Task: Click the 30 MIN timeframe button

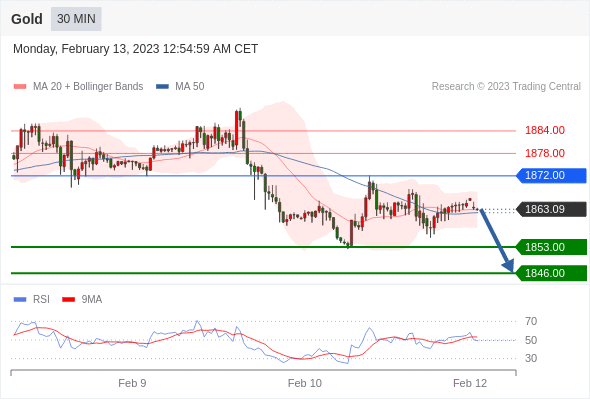Action: (x=76, y=19)
